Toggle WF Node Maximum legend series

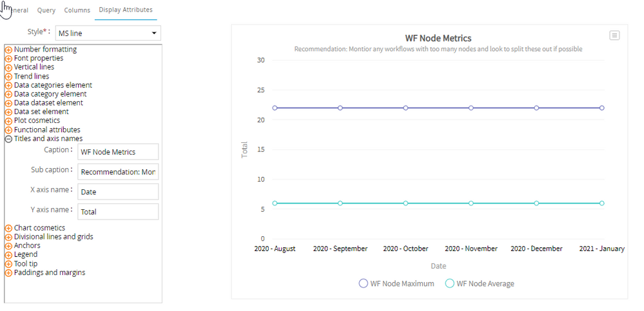[396, 283]
